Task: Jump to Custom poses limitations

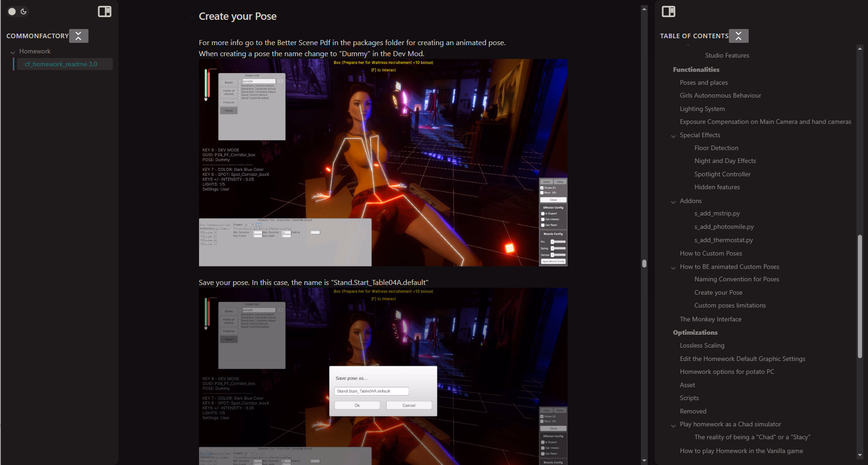Action: [730, 305]
